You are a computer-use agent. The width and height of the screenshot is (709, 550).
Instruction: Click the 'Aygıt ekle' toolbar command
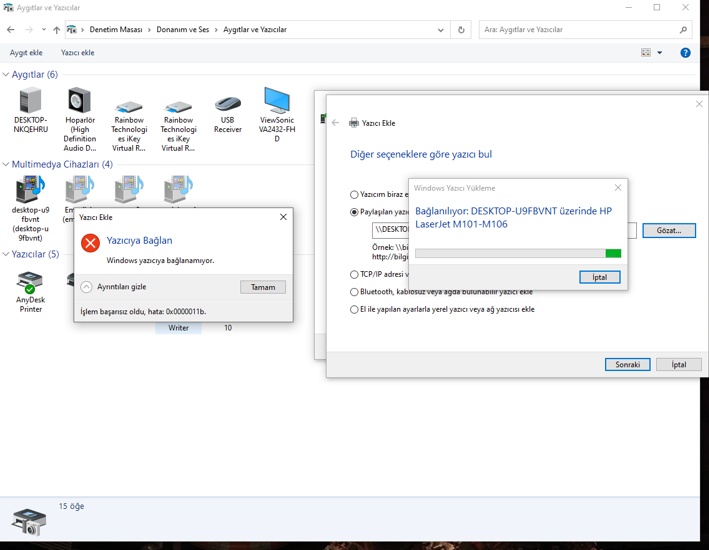click(26, 52)
